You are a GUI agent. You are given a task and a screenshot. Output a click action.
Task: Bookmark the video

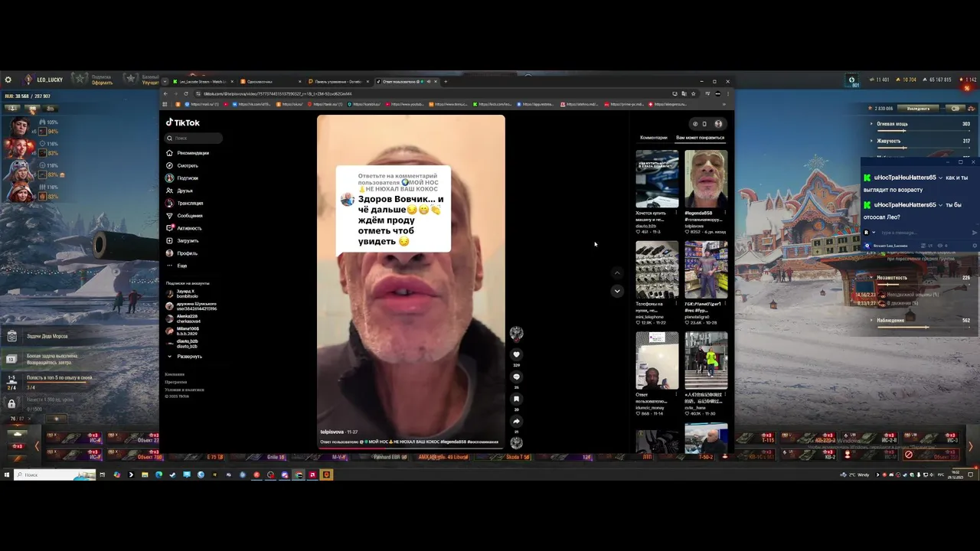click(x=516, y=399)
